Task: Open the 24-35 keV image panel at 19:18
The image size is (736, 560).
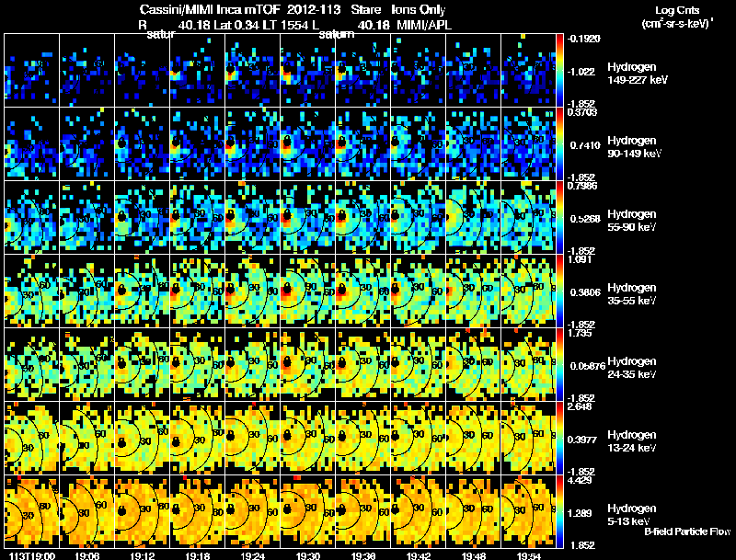Action: click(x=197, y=365)
